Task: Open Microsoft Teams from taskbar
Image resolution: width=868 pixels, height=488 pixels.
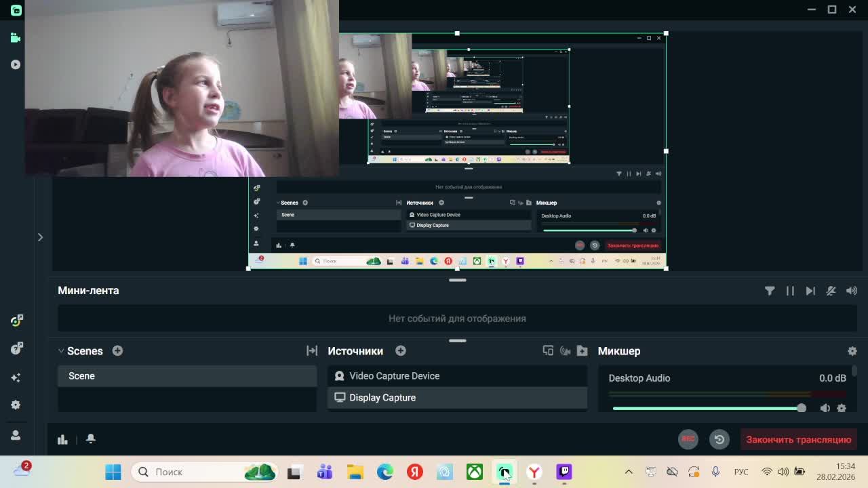Action: [325, 472]
